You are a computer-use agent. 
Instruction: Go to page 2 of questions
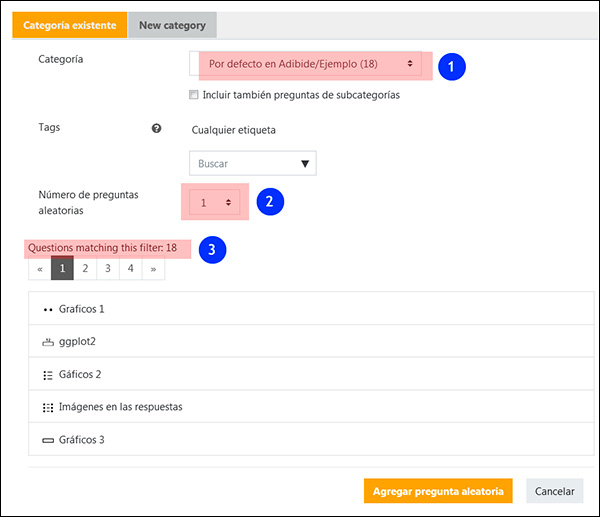click(85, 268)
